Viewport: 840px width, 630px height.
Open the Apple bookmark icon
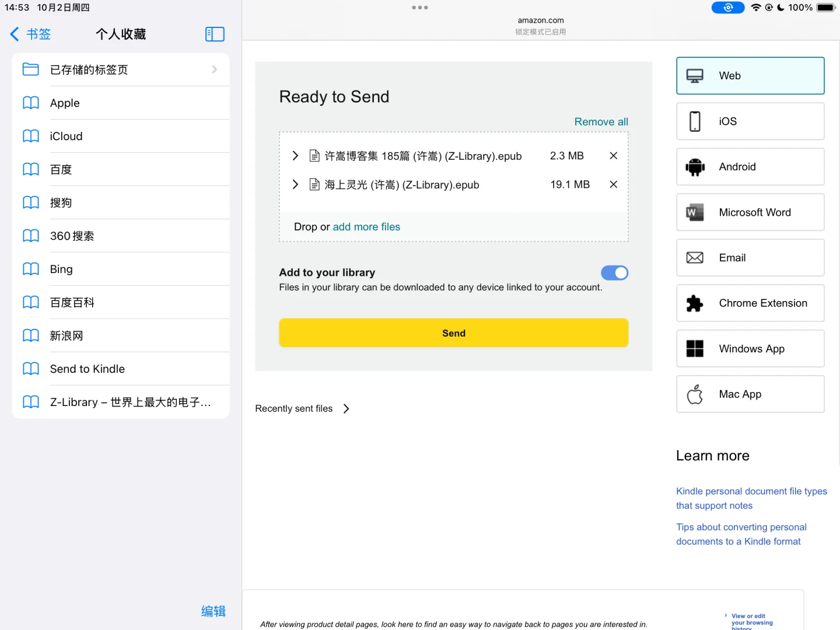coord(30,103)
